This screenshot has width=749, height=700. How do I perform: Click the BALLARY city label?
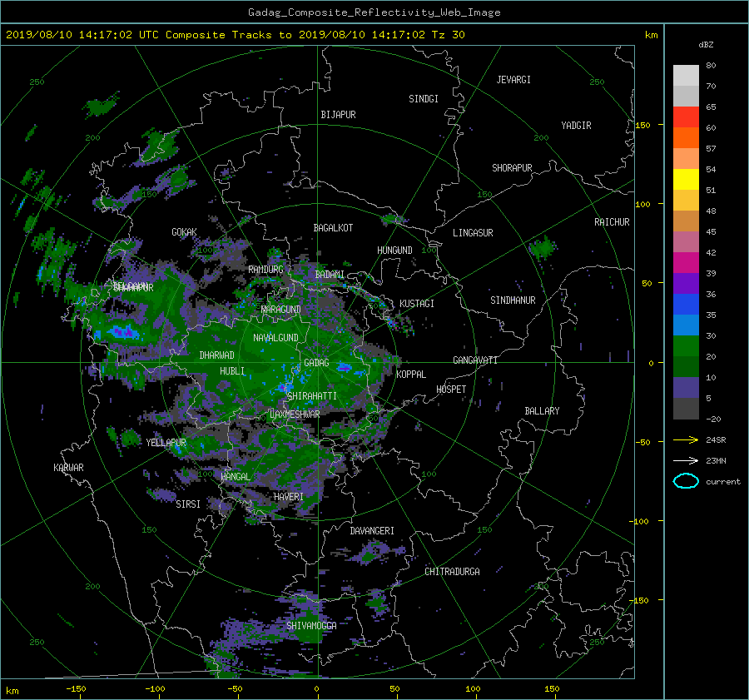coord(542,411)
